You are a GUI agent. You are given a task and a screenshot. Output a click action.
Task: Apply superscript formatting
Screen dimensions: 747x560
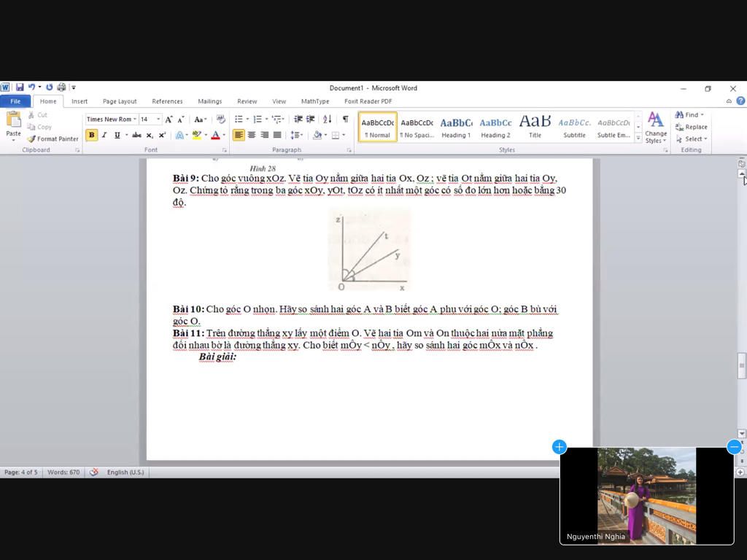(x=162, y=135)
